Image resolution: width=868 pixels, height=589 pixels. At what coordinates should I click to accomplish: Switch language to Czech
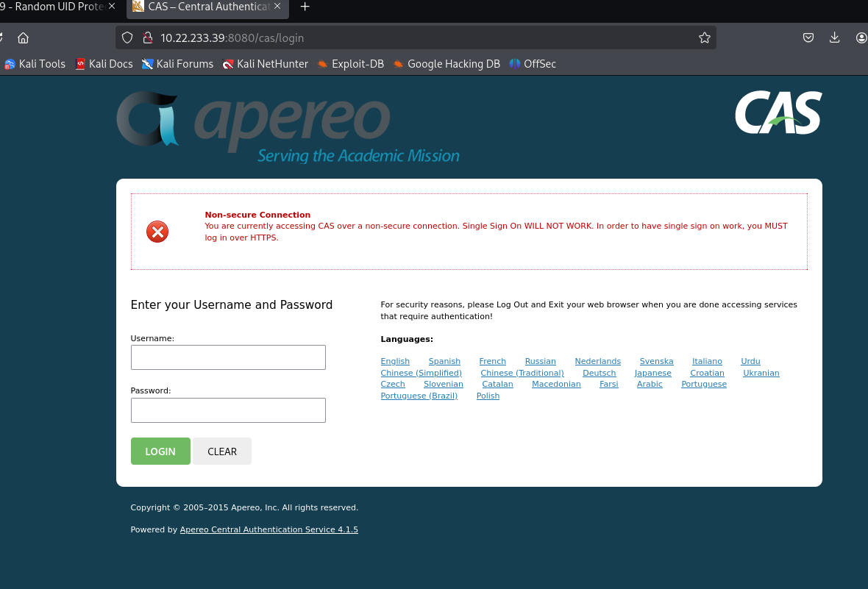[393, 384]
